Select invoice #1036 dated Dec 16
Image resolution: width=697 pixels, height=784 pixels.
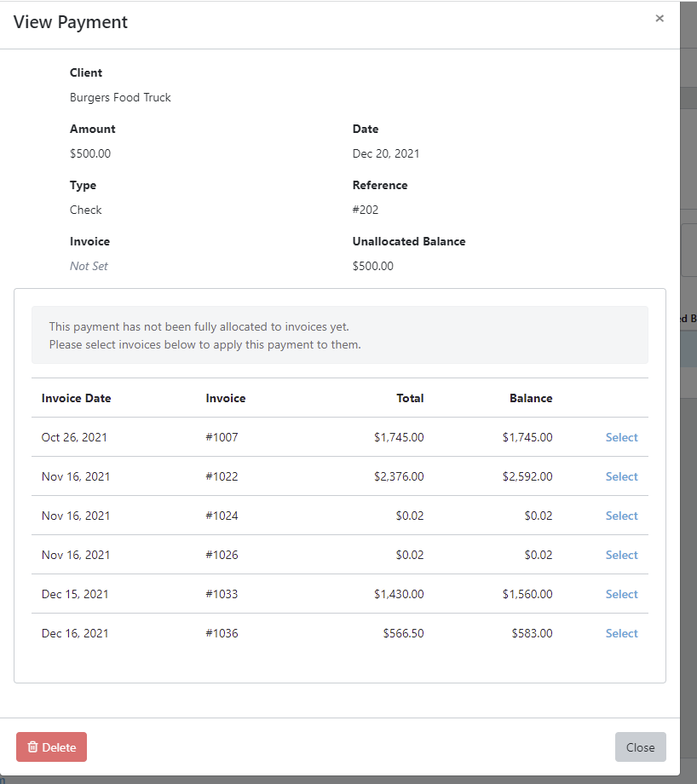pyautogui.click(x=621, y=633)
